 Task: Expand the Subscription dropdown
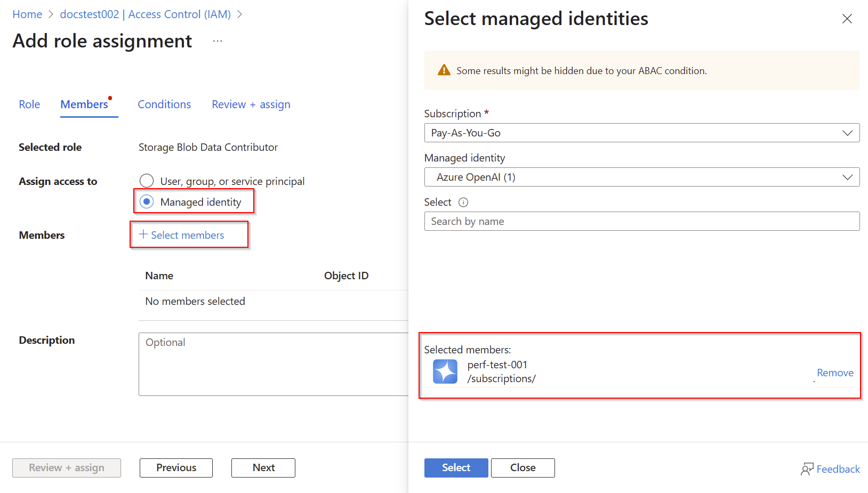(x=641, y=133)
